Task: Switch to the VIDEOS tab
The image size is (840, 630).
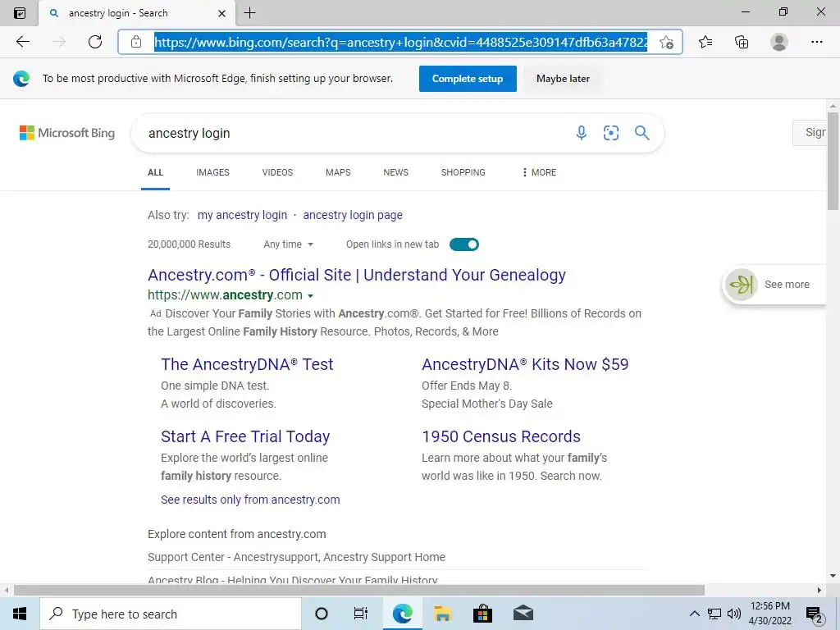Action: coord(277,172)
